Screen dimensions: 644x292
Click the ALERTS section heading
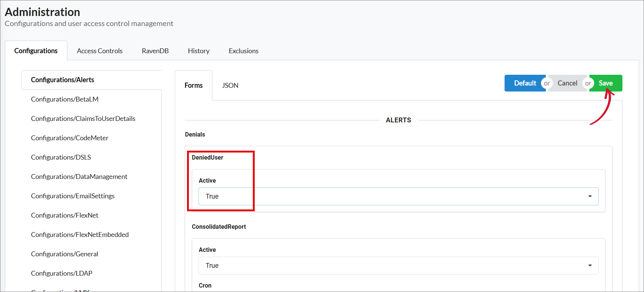click(398, 120)
